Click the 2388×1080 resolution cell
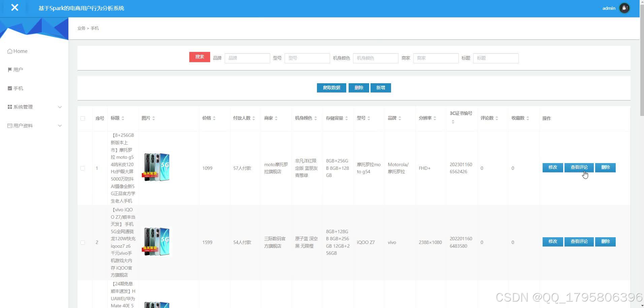 (430, 242)
